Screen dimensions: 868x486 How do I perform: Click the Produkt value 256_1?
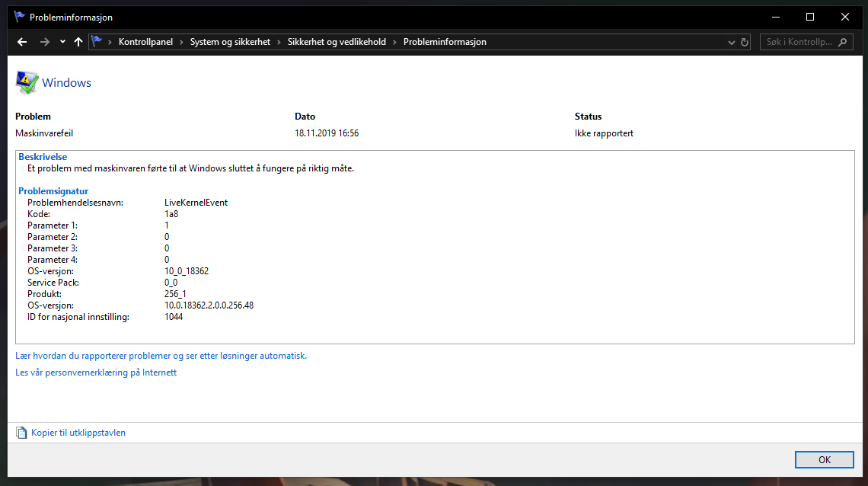click(175, 294)
